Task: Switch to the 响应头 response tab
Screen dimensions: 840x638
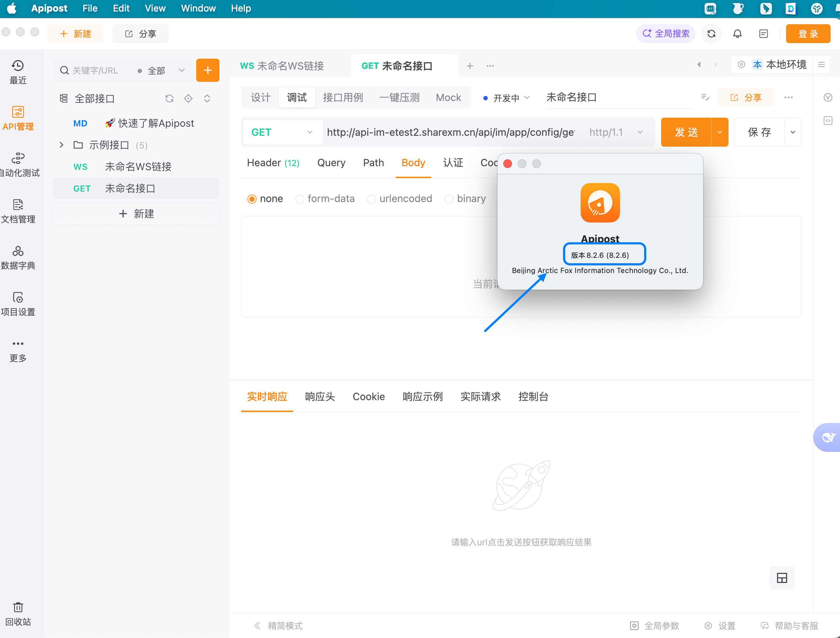Action: pos(319,396)
